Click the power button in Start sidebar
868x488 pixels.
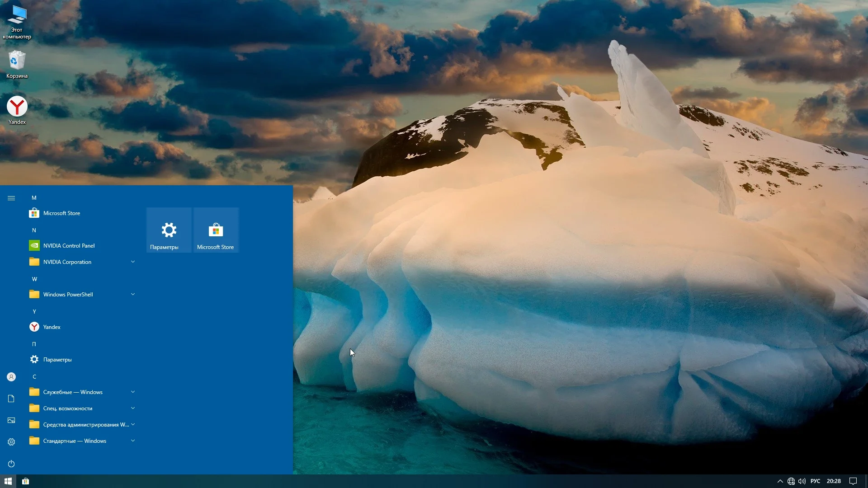point(11,464)
